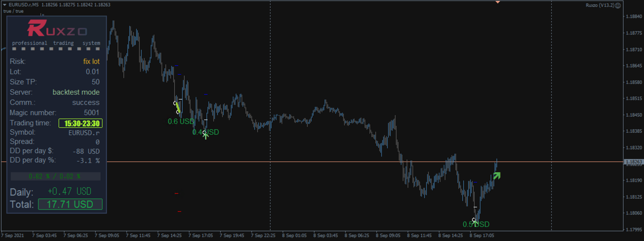
Task: Click the green up-right arrow near latest candle
Action: coord(496,176)
